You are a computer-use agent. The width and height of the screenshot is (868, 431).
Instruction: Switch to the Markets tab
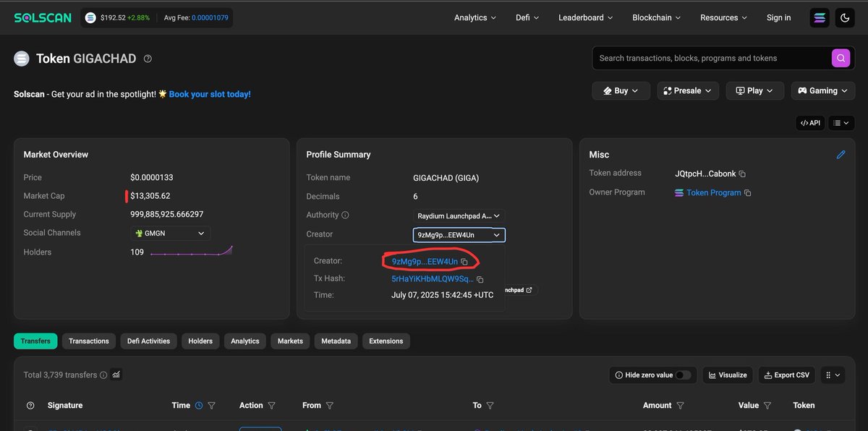291,341
